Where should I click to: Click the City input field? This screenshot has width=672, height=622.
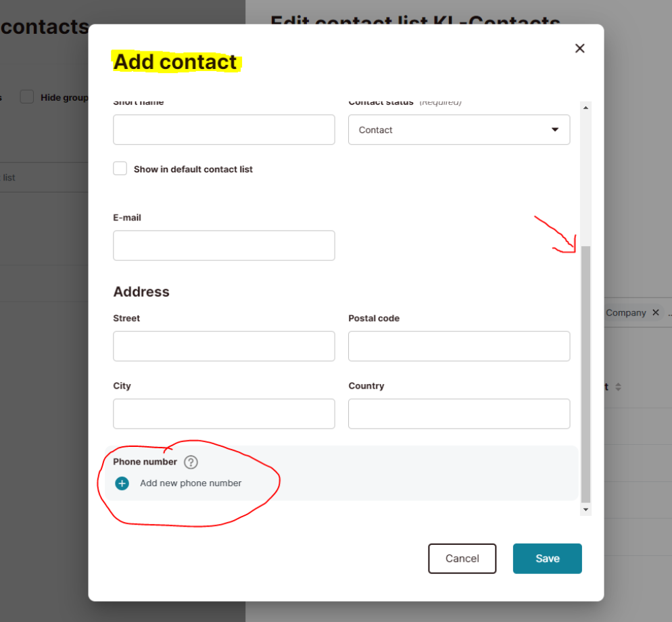point(224,414)
